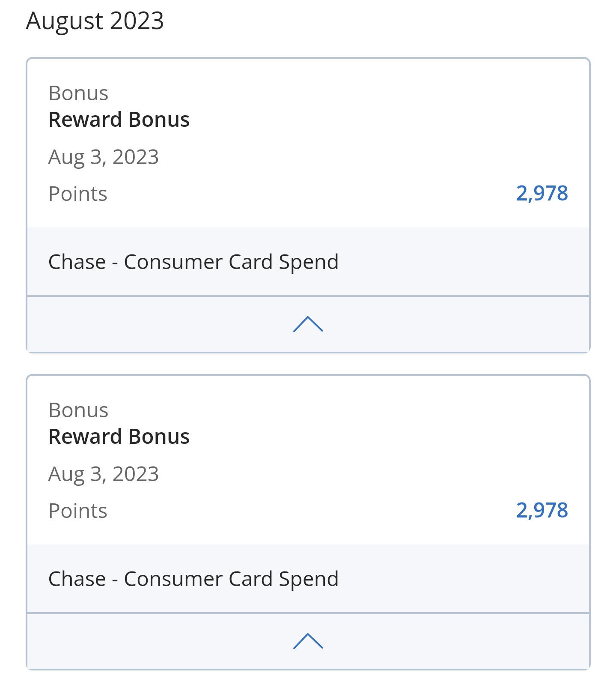Click the August 2023 month heading

[x=95, y=21]
